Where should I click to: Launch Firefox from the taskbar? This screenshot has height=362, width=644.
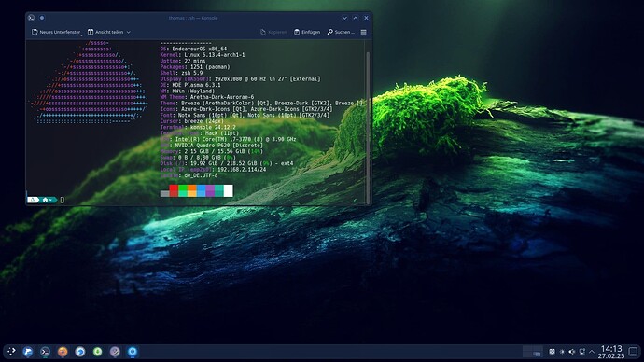63,352
